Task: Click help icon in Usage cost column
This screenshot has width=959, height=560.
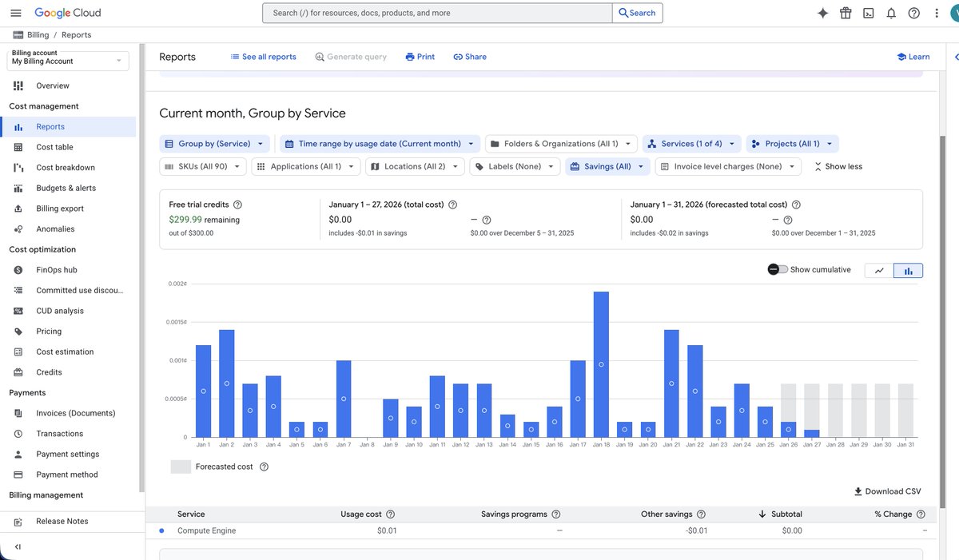Action: tap(391, 514)
